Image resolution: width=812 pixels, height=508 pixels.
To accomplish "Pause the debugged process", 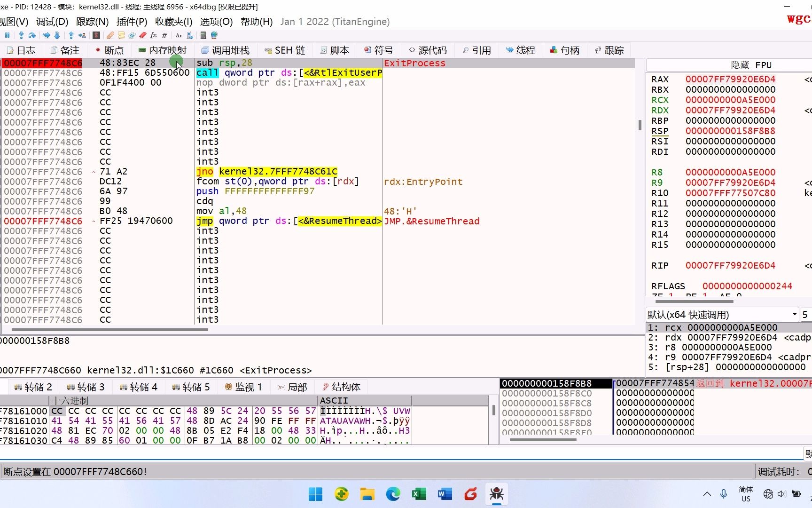I will pos(7,35).
